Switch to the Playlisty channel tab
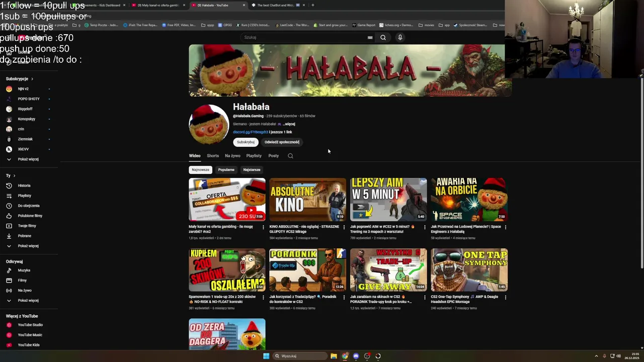The height and width of the screenshot is (362, 644). 254,156
